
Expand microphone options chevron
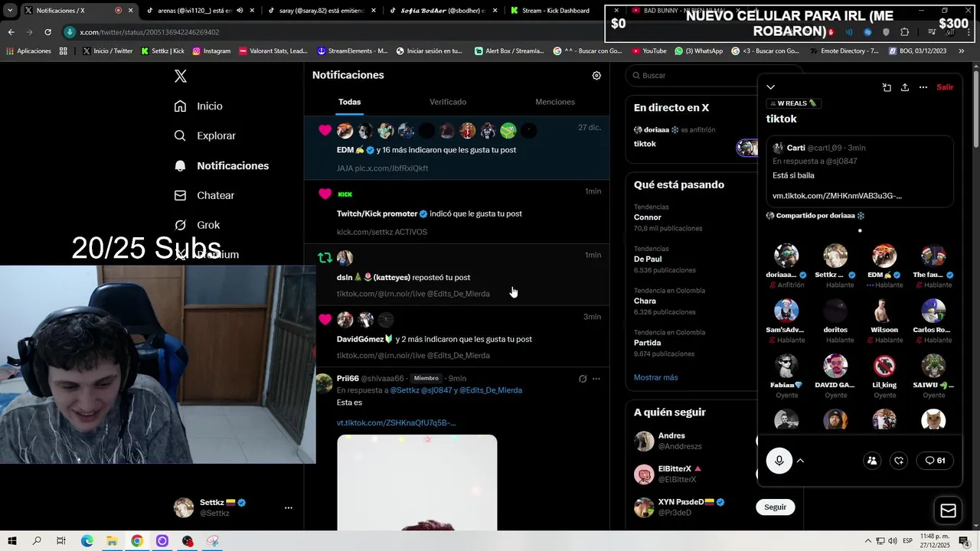(x=800, y=461)
